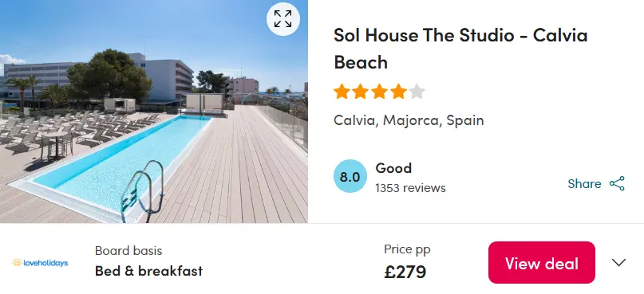Click the grey fifth rating star
Image resolution: width=644 pixels, height=294 pixels.
(417, 92)
